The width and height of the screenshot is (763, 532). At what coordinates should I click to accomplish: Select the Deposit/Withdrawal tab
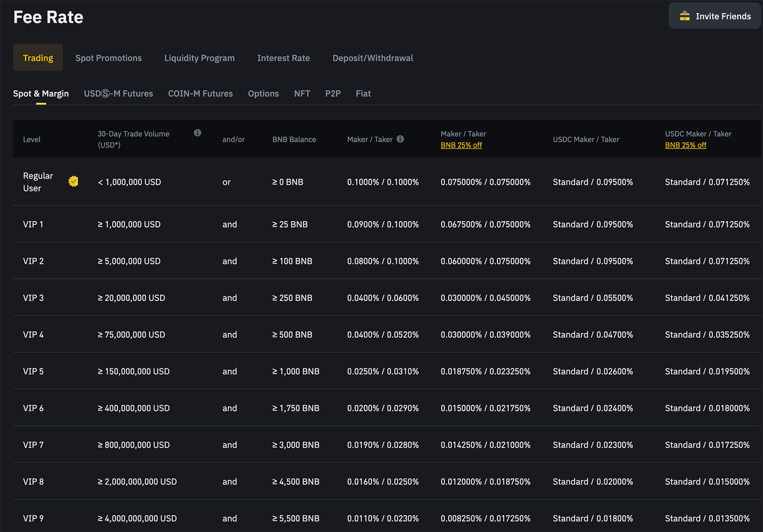[x=372, y=58]
